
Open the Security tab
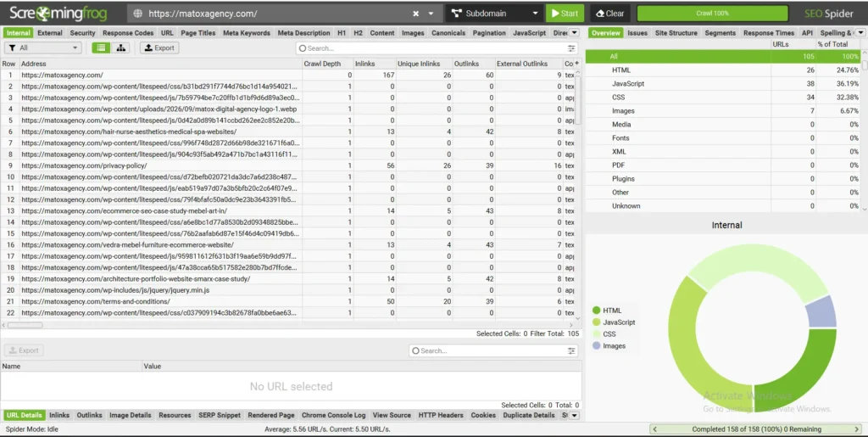click(x=82, y=33)
